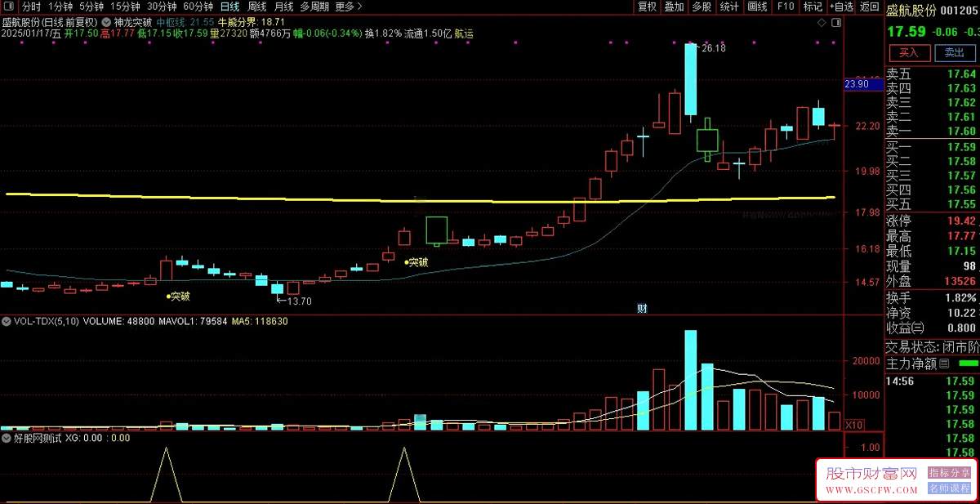
Task: Switch to 分时 intraday view
Action: click(x=31, y=7)
